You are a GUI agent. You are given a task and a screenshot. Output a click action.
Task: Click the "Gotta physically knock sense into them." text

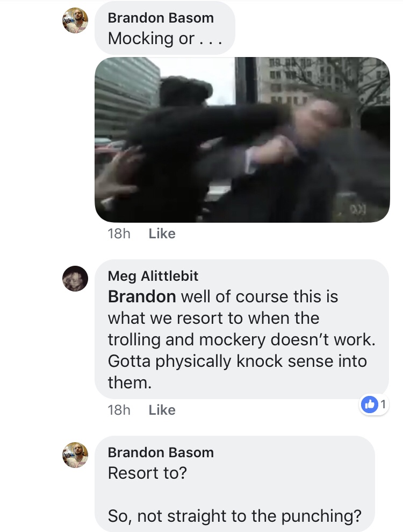coord(238,372)
